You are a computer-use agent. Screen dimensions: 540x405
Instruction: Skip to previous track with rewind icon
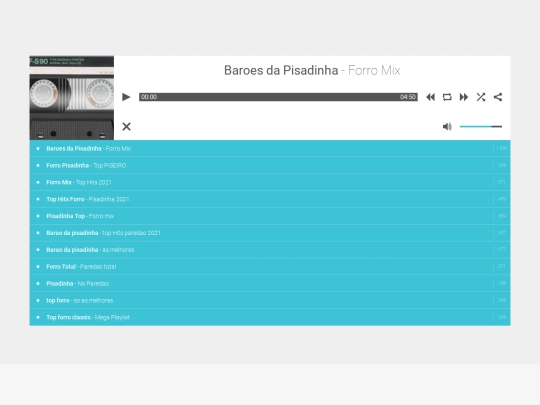430,97
